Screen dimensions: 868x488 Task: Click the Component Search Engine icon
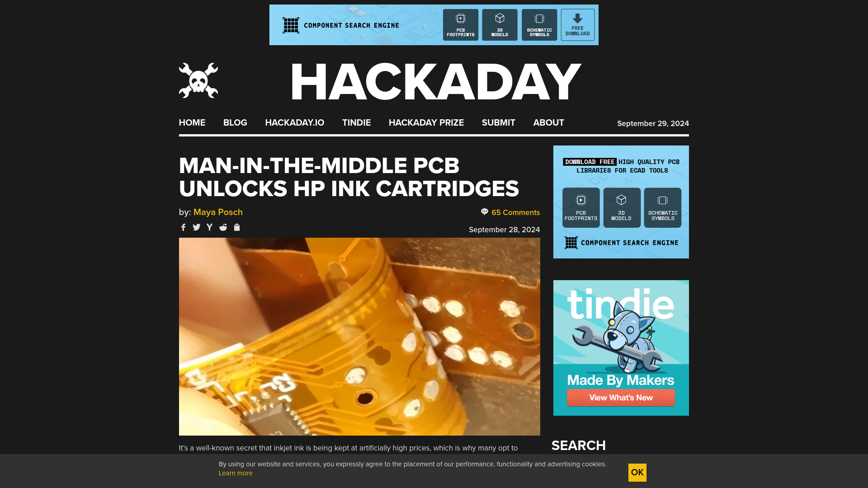point(290,25)
